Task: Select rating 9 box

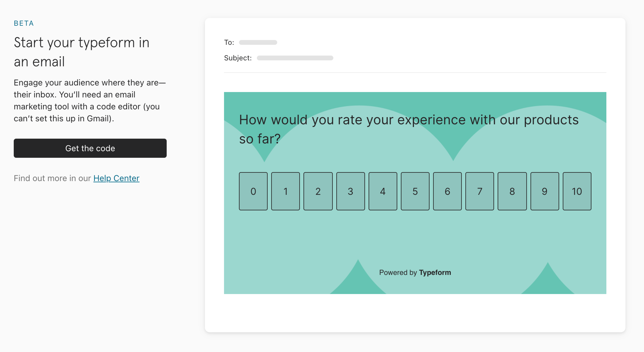Action: [545, 191]
